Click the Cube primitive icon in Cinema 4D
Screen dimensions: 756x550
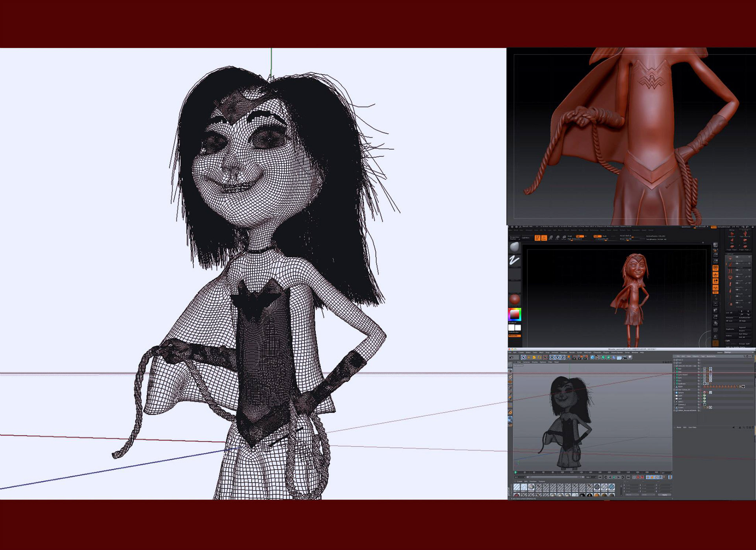(592, 357)
